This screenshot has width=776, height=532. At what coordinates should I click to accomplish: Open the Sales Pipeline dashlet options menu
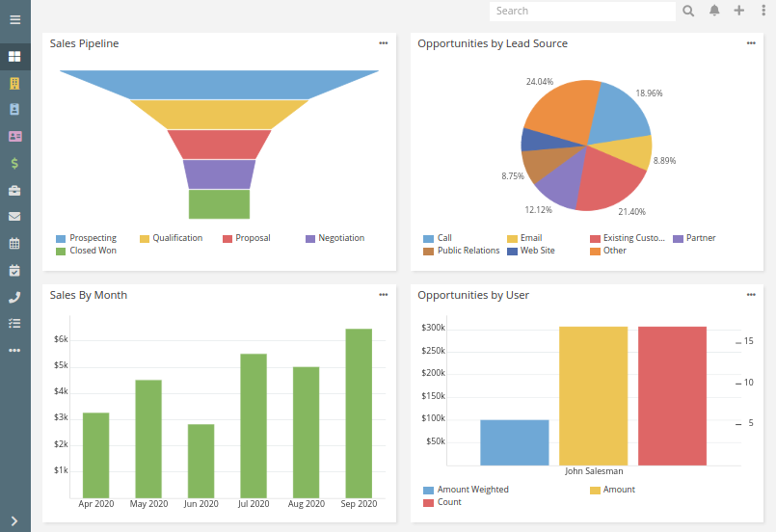click(384, 43)
